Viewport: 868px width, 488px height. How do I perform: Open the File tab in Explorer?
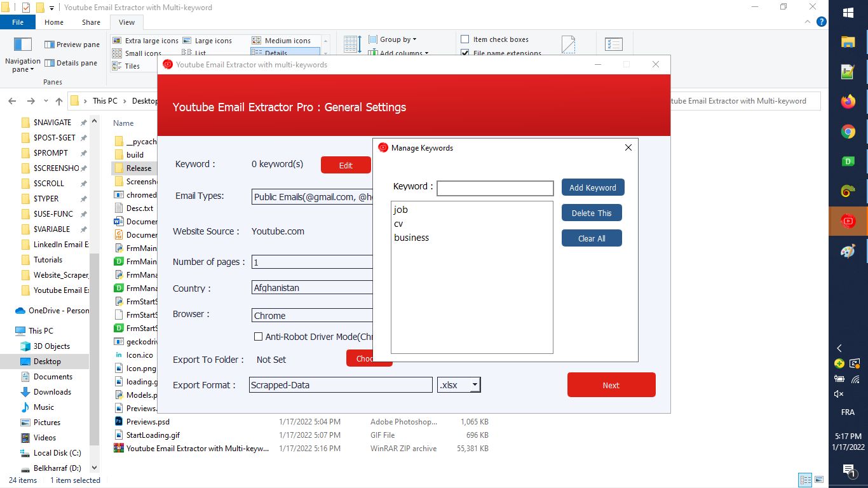click(x=18, y=22)
